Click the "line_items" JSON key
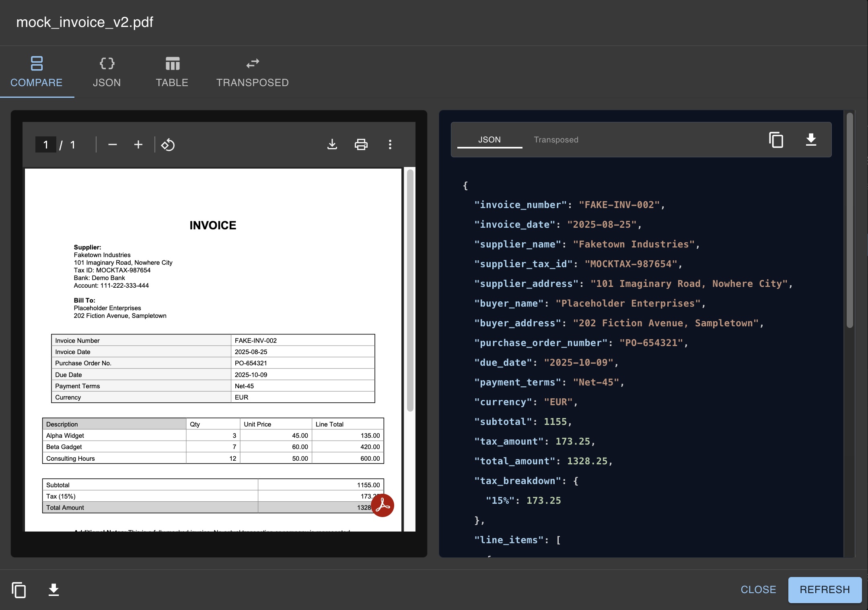 (x=509, y=540)
